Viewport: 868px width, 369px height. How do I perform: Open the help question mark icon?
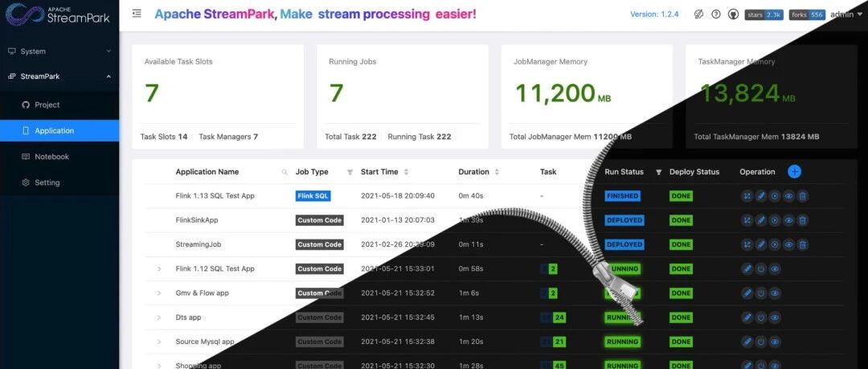coord(716,14)
